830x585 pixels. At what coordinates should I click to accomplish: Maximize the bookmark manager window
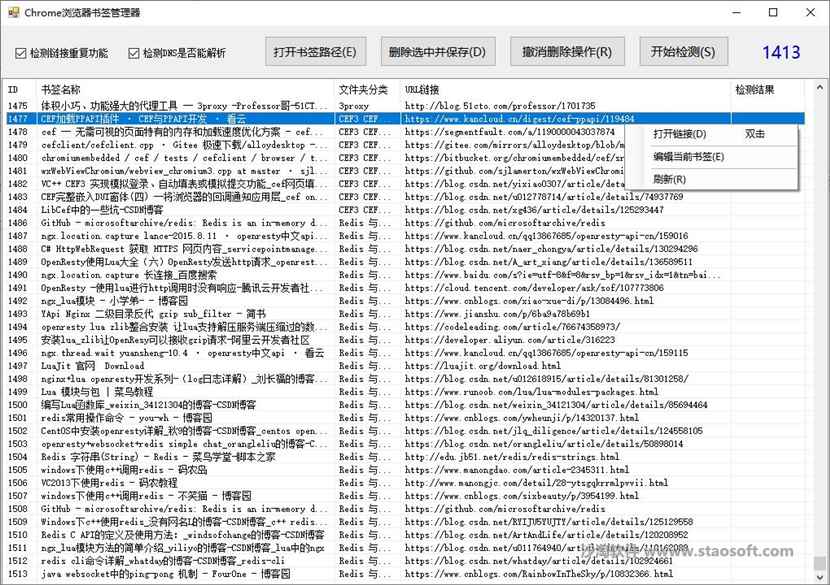(773, 12)
